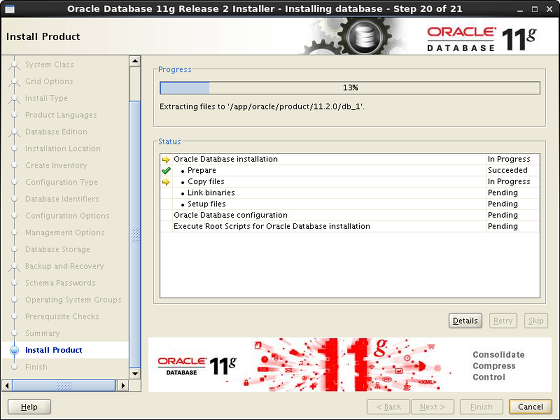
Task: Select the Grid Options step
Action: click(49, 81)
